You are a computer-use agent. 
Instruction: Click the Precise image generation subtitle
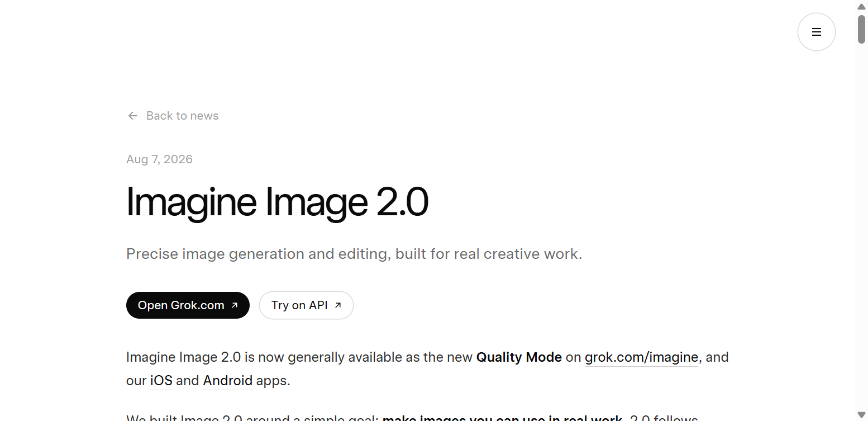pyautogui.click(x=354, y=254)
